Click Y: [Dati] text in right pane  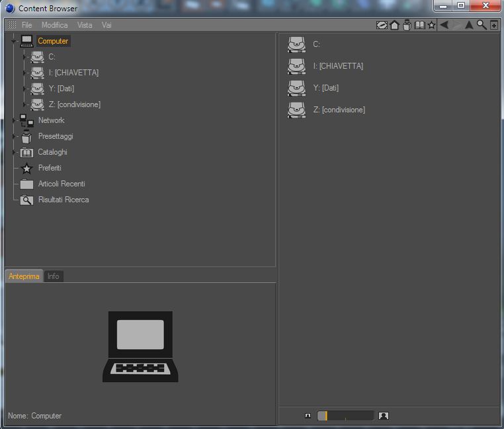[x=326, y=88]
